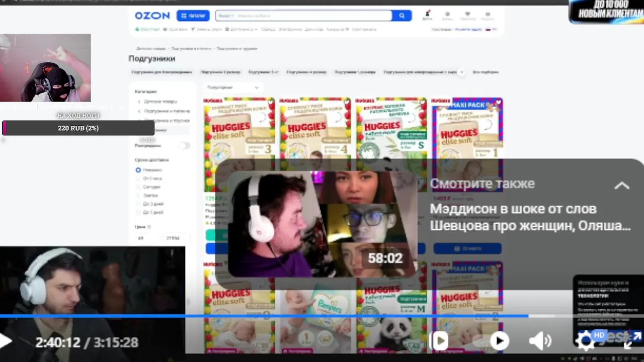644x362 pixels.
Task: Open the favorites heart icon in Ozon header
Action: click(x=467, y=16)
